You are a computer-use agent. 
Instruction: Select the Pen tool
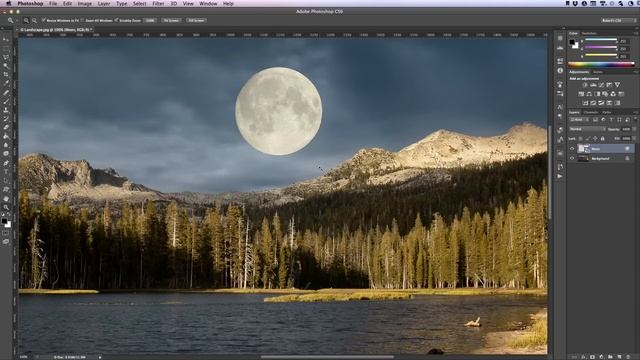pos(6,163)
